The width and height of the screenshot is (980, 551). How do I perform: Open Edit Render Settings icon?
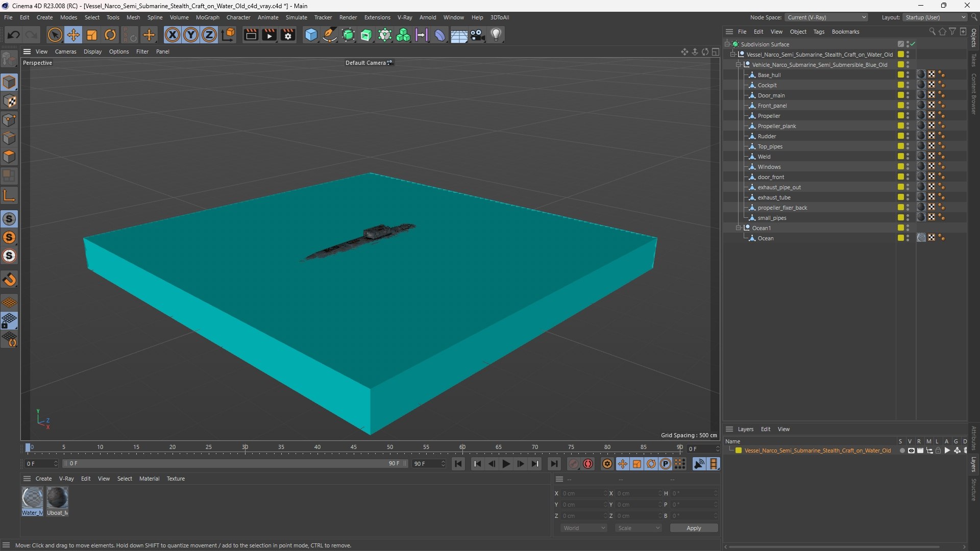288,35
